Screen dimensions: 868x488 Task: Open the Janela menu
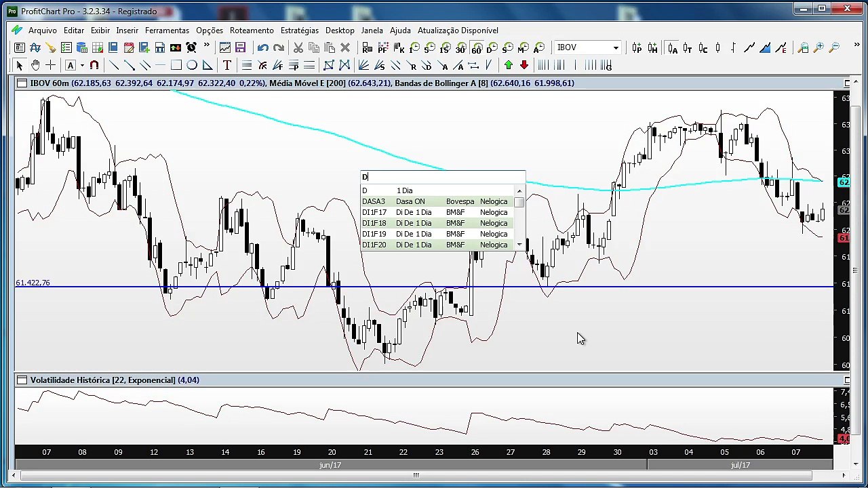pyautogui.click(x=372, y=30)
